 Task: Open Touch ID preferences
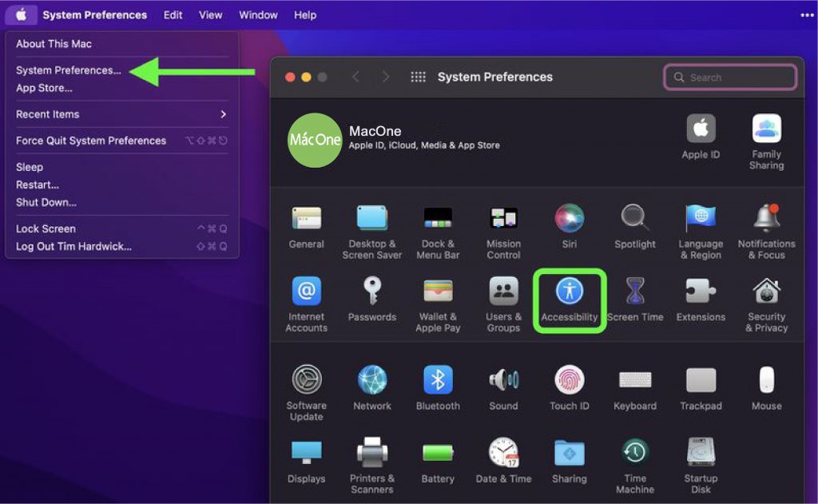(x=569, y=388)
